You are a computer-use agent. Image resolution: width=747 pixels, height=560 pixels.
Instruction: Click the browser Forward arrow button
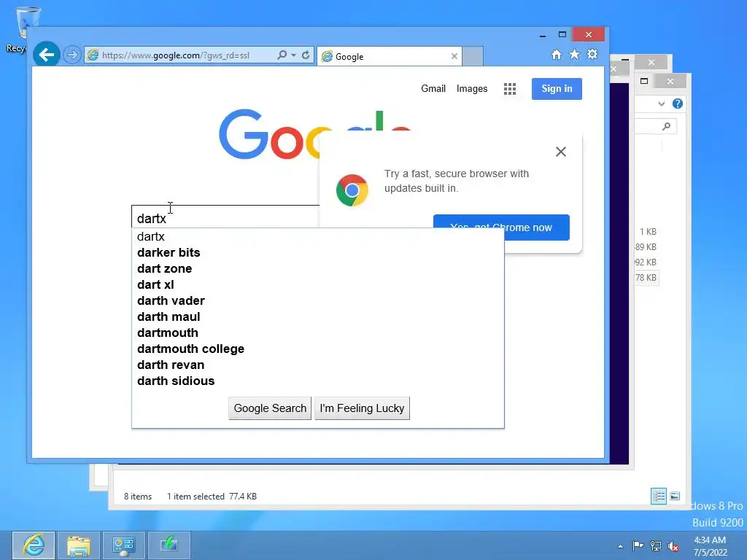[x=72, y=55]
